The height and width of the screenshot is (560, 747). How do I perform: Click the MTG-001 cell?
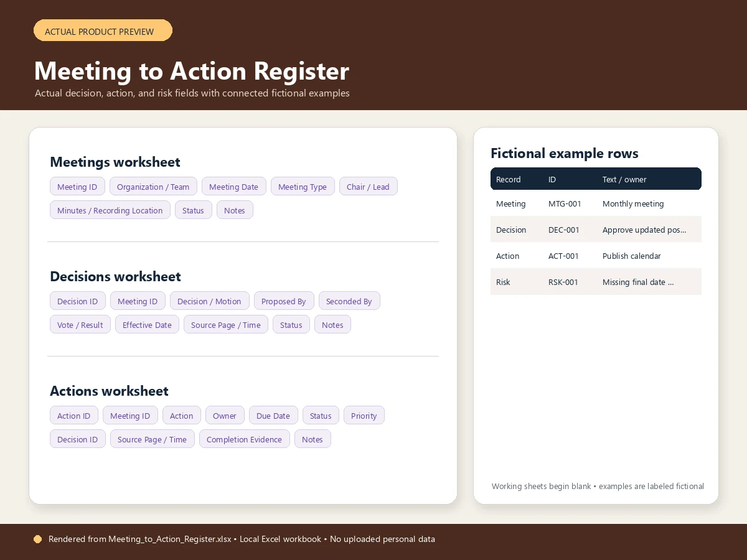(x=565, y=203)
